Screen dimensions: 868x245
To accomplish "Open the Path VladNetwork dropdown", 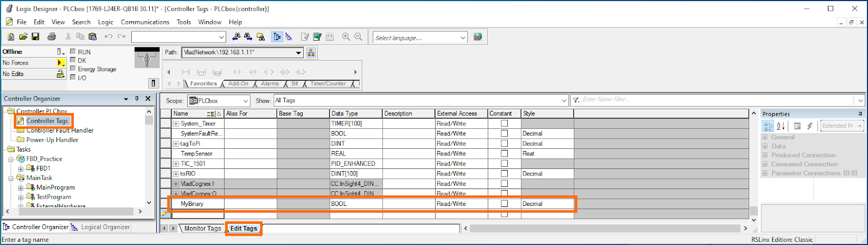I will tap(298, 53).
